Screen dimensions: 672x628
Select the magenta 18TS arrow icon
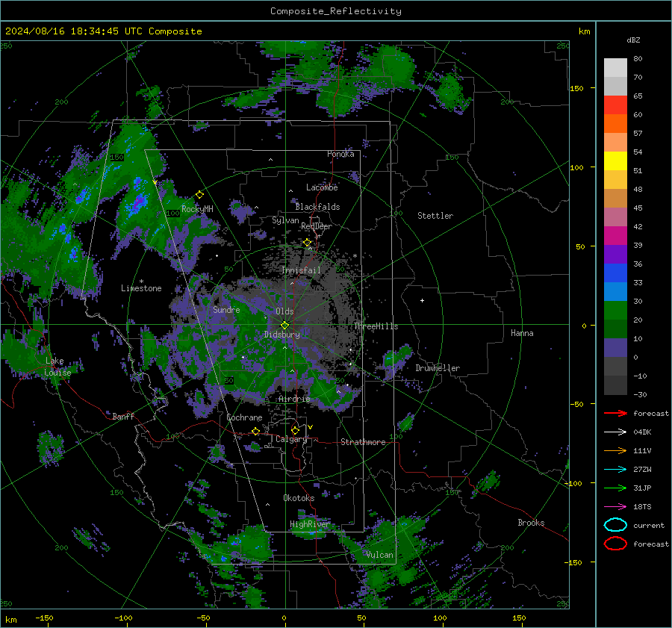tap(615, 507)
